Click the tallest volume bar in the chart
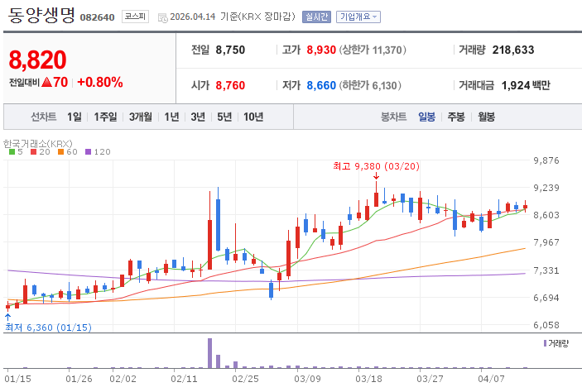 (209, 353)
